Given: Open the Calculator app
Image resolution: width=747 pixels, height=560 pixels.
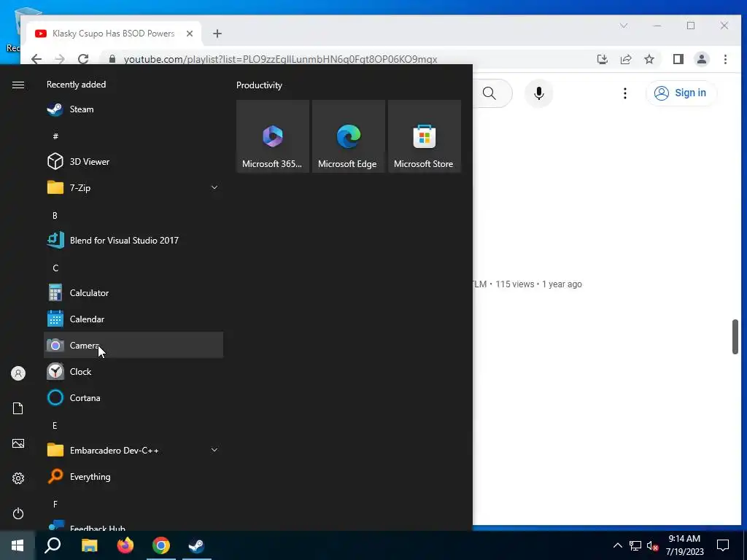Looking at the screenshot, I should point(133,293).
